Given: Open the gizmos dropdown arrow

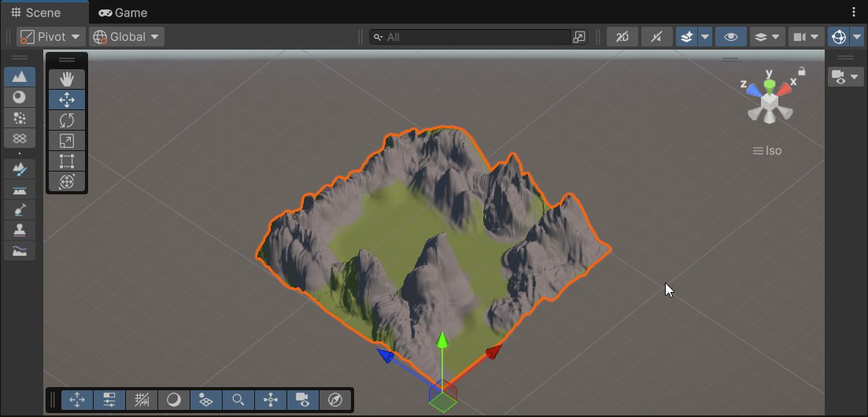Looking at the screenshot, I should pyautogui.click(x=856, y=37).
